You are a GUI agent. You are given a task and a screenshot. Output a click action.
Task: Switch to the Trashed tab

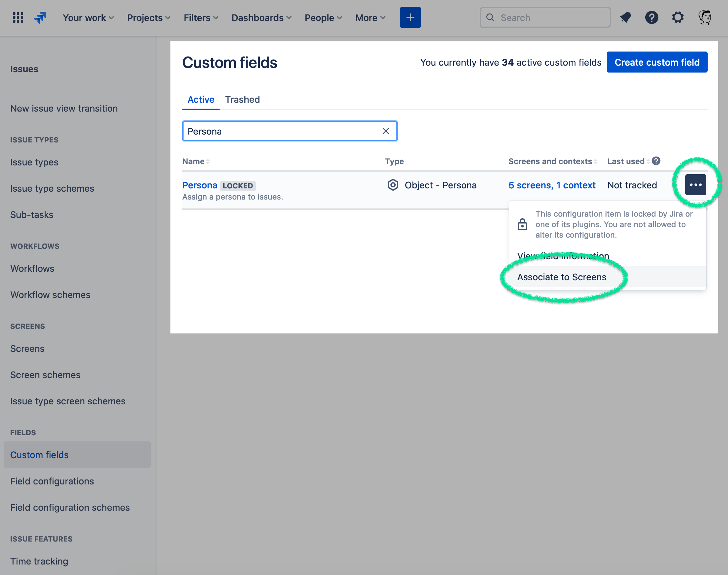[x=242, y=100]
